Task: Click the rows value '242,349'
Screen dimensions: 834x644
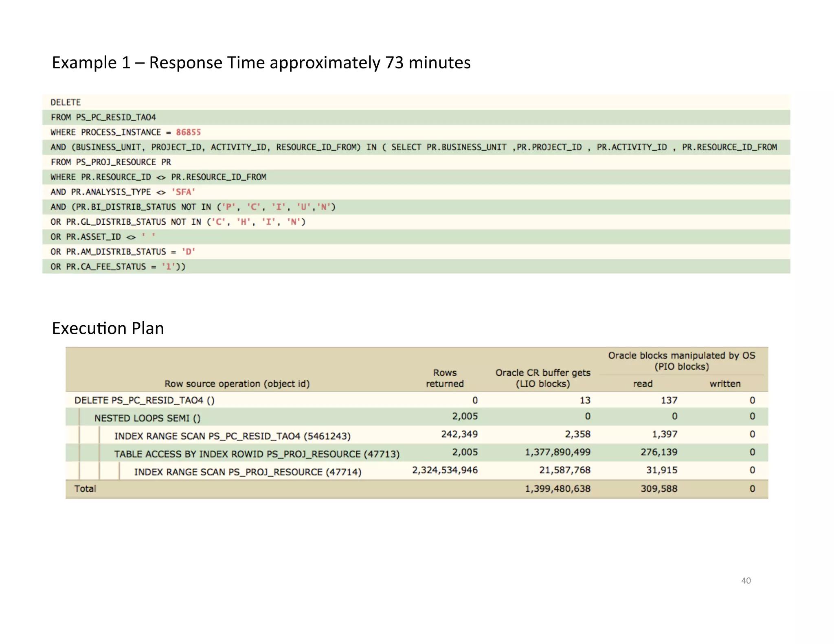Action: click(459, 434)
